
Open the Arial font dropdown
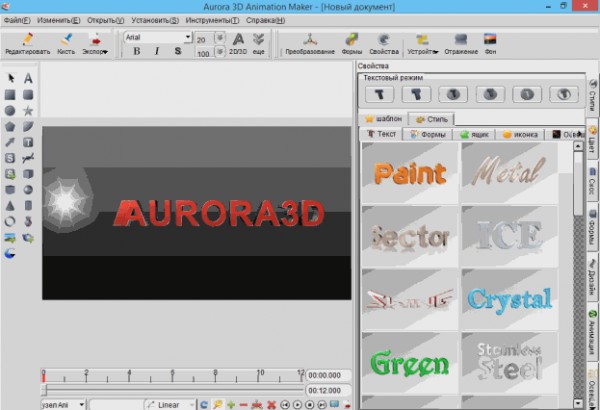click(x=188, y=37)
